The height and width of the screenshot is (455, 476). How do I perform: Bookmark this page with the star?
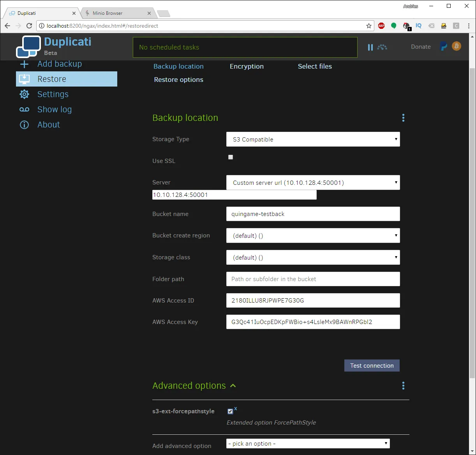click(x=368, y=26)
